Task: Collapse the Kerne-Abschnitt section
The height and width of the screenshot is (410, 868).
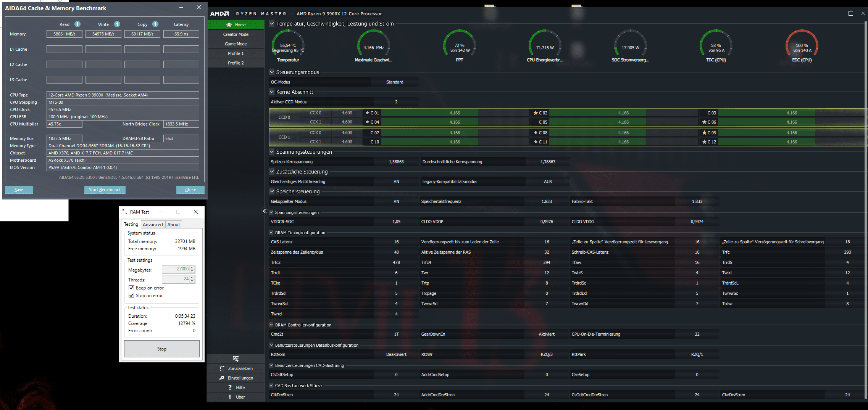Action: click(272, 92)
